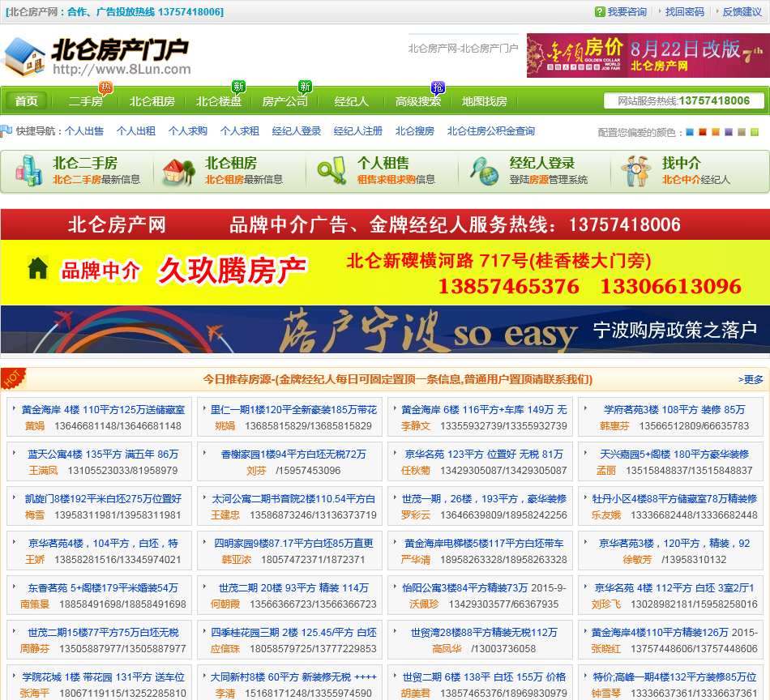This screenshot has width=770, height=700.
Task: Click the 反馈建议 link
Action: coord(742,12)
